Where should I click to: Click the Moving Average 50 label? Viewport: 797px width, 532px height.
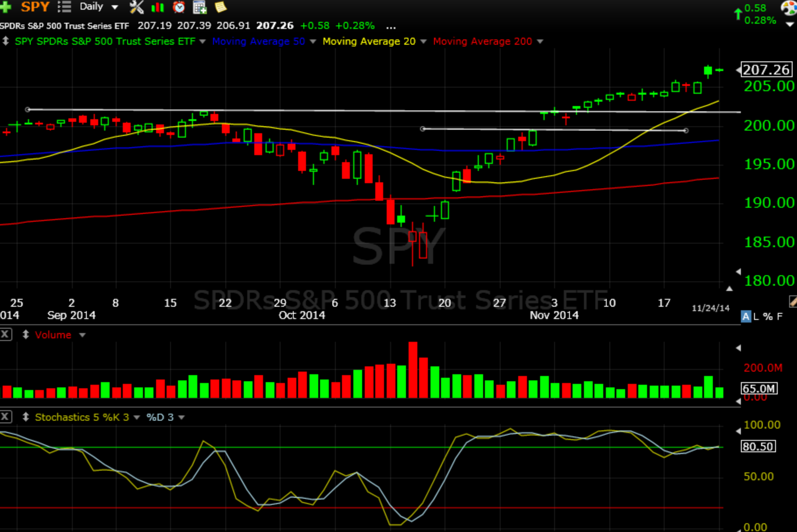tap(259, 41)
